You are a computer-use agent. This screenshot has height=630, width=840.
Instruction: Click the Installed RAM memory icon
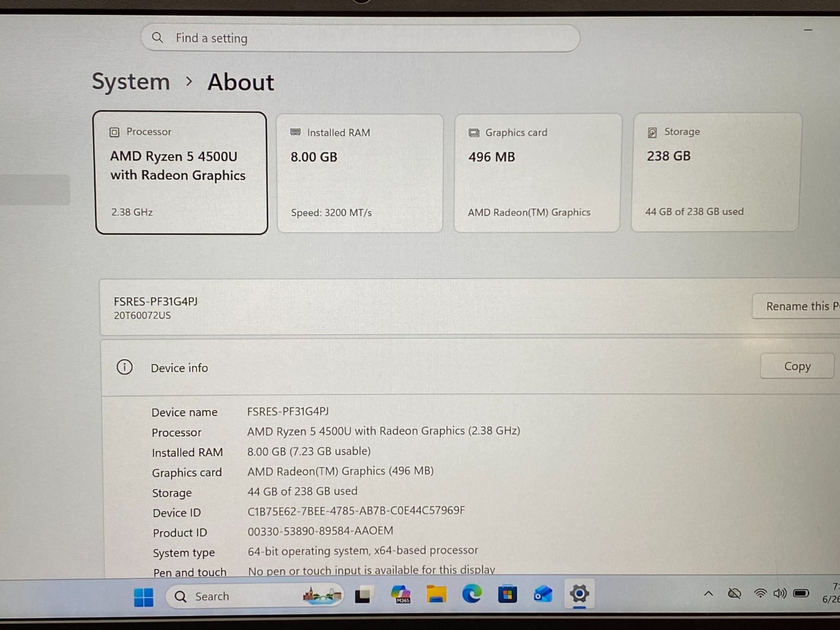[296, 132]
